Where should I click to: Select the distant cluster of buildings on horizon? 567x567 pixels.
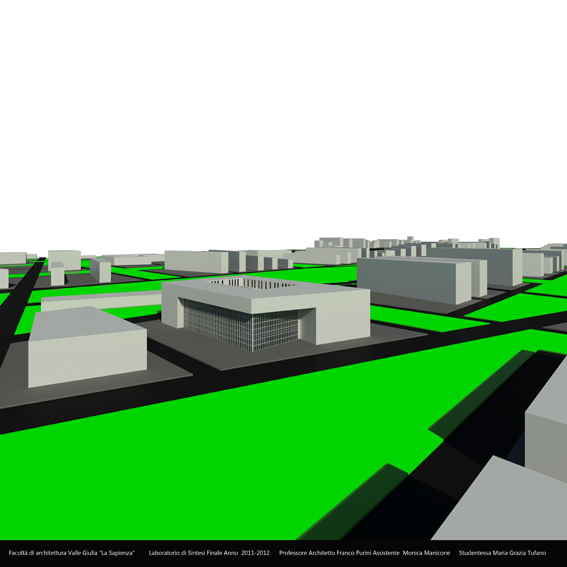tap(407, 243)
